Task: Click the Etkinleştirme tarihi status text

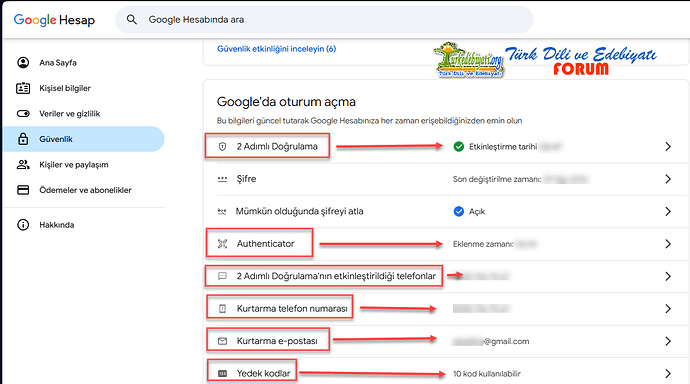Action: coord(503,147)
